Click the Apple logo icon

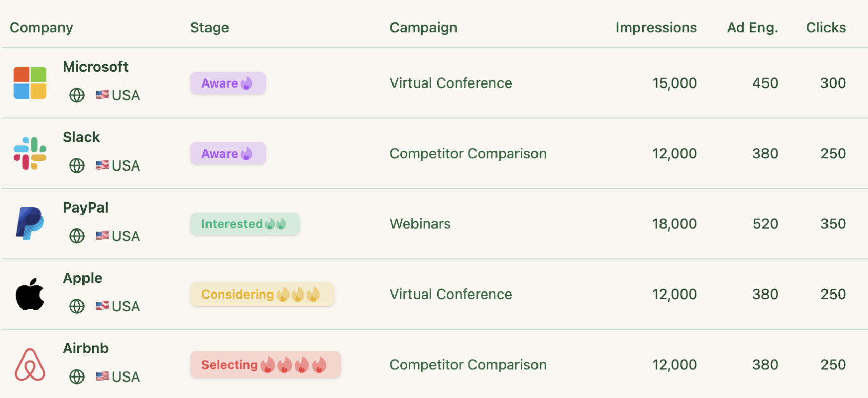[x=30, y=294]
